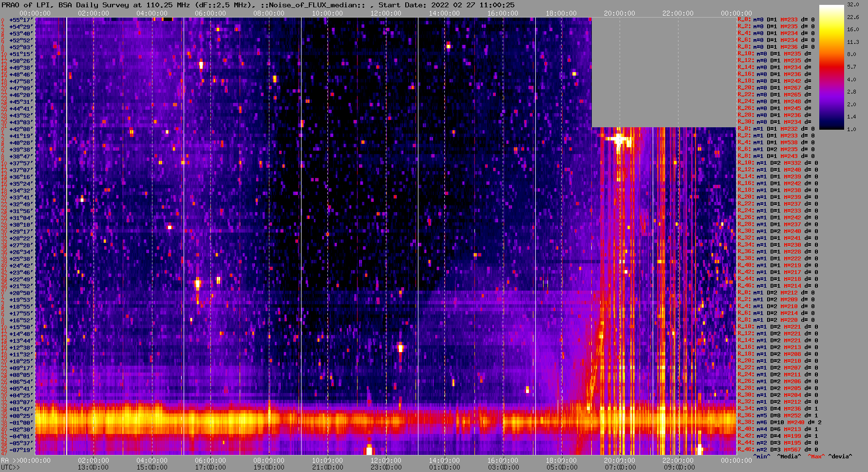Click the UTC '21:00:00' tick label
Image resolution: width=868 pixels, height=472 pixels.
(327, 467)
